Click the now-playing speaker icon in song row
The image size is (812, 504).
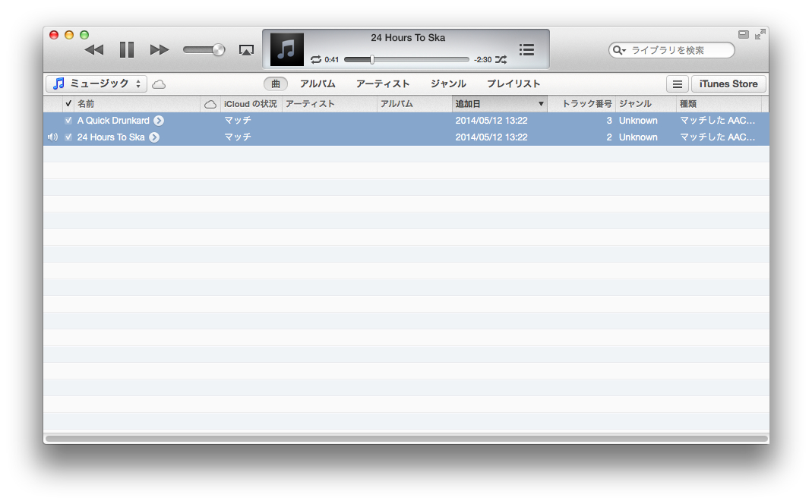click(x=52, y=137)
